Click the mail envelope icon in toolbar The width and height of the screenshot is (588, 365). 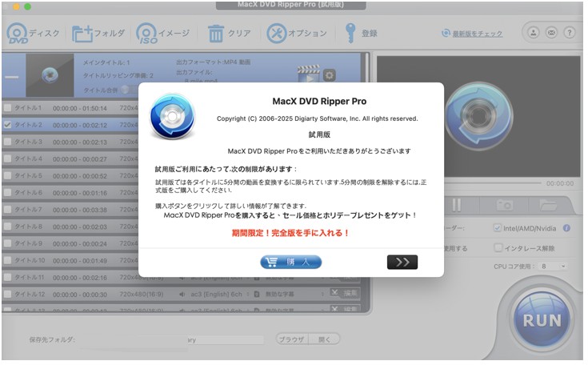[x=551, y=33]
